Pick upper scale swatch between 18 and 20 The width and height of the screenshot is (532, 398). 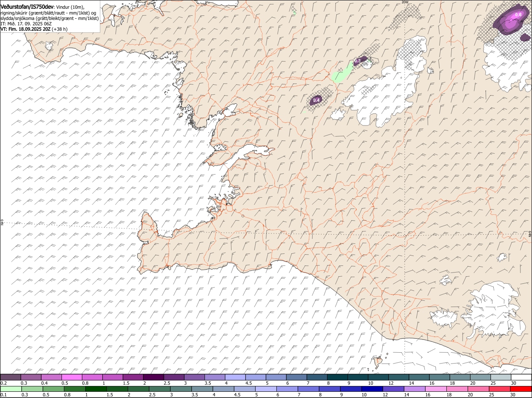tap(460, 377)
